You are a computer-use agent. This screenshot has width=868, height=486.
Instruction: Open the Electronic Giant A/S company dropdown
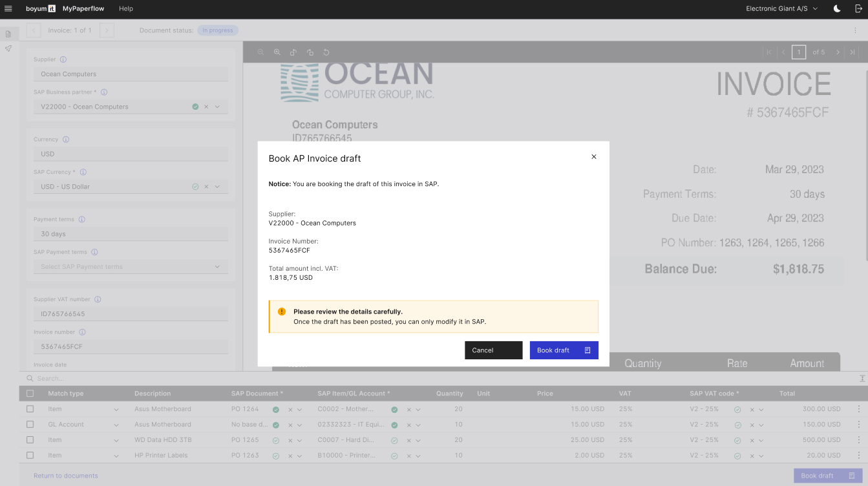pos(781,8)
